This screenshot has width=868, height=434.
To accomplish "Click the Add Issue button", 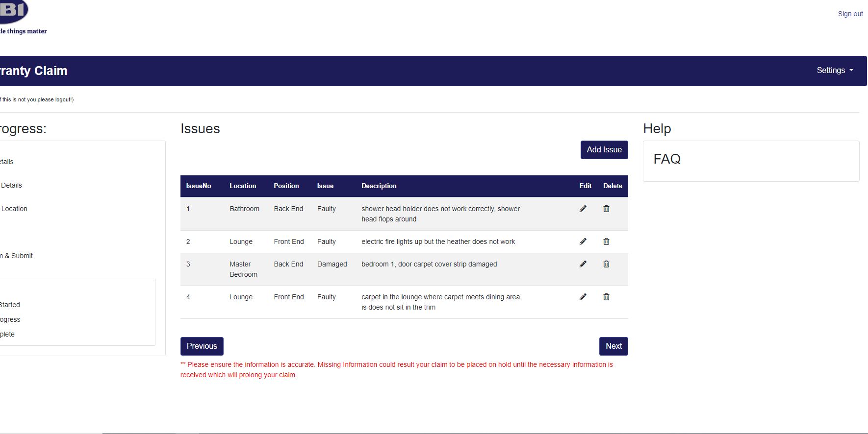I will (604, 150).
